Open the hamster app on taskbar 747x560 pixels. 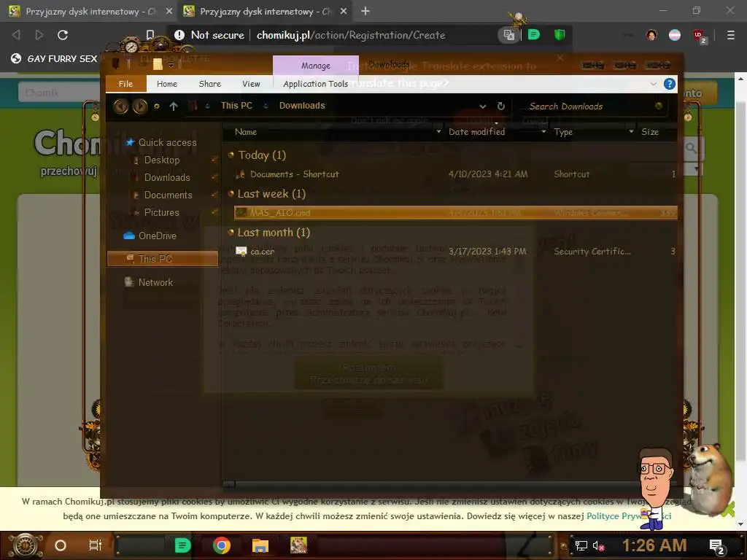298,545
